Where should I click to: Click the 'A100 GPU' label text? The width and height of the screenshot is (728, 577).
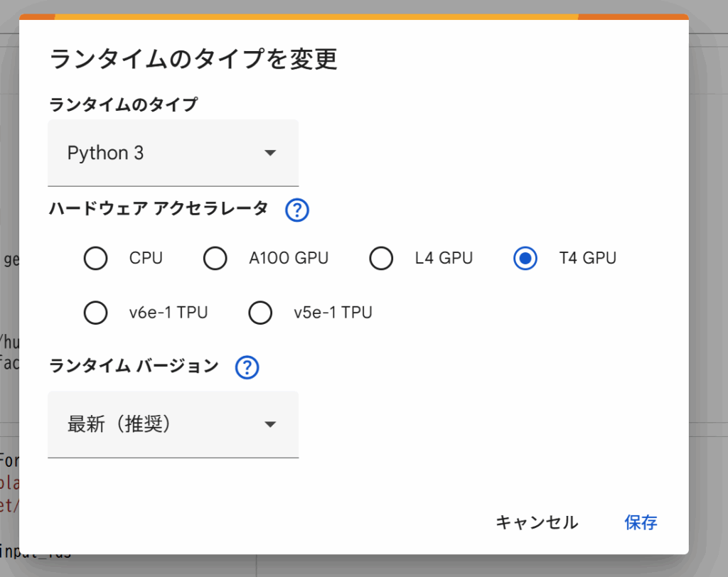point(289,259)
